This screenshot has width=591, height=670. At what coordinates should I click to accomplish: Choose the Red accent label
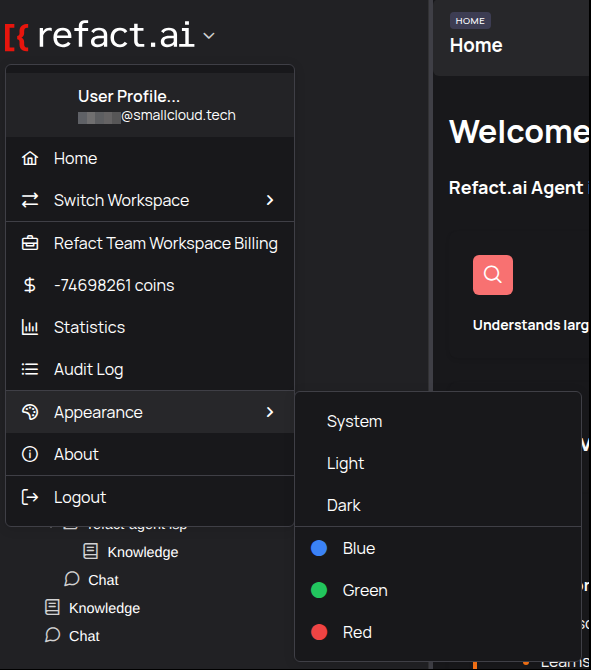(357, 632)
